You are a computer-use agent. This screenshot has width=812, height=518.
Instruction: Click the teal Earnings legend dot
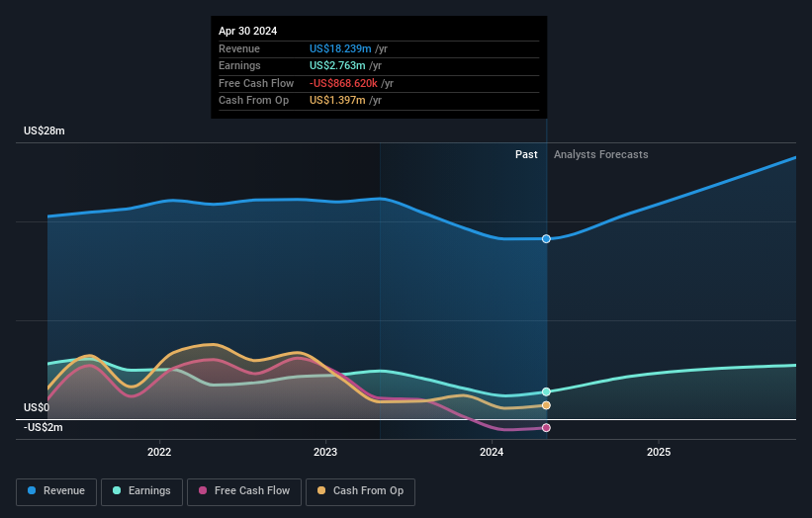click(x=117, y=490)
